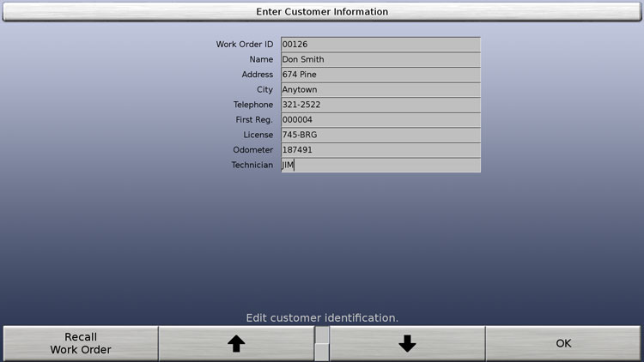The width and height of the screenshot is (644, 362).
Task: Click the Edit customer identification status text
Action: pyautogui.click(x=322, y=317)
